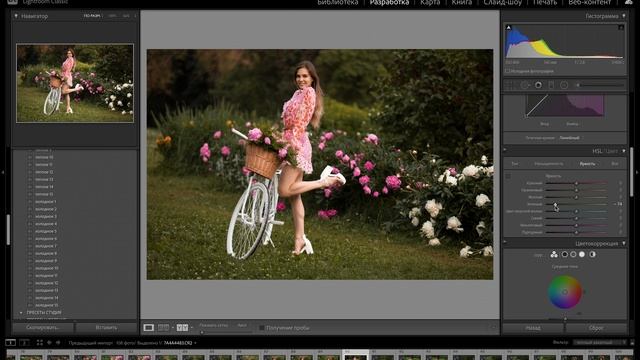Enable 'Получение пробы' checkbox
Image resolution: width=640 pixels, height=360 pixels.
point(262,328)
